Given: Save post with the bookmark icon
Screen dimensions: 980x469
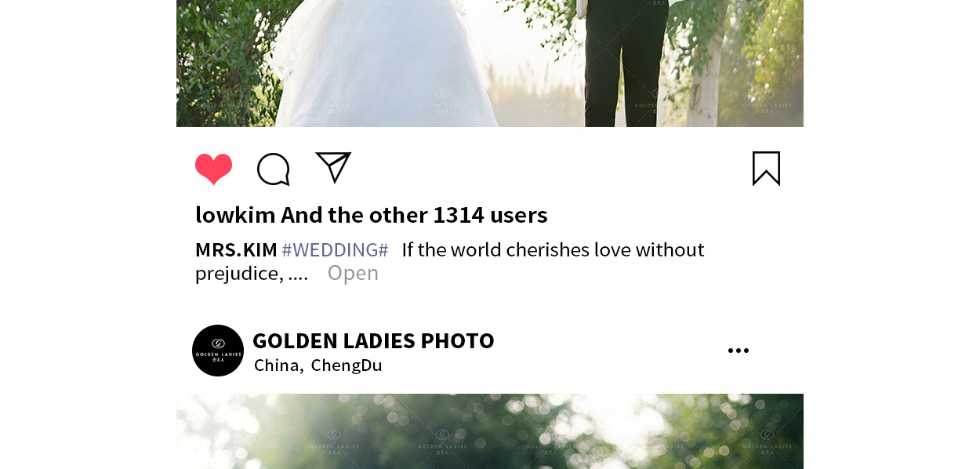Looking at the screenshot, I should 766,169.
